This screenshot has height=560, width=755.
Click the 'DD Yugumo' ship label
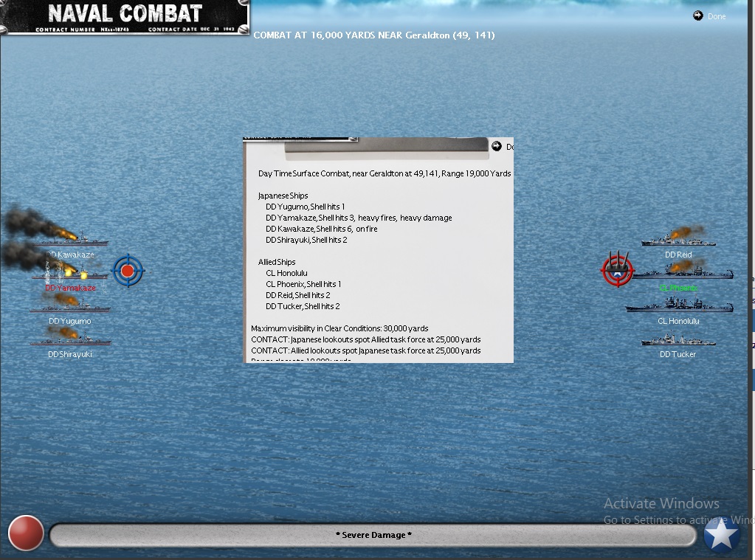[70, 321]
